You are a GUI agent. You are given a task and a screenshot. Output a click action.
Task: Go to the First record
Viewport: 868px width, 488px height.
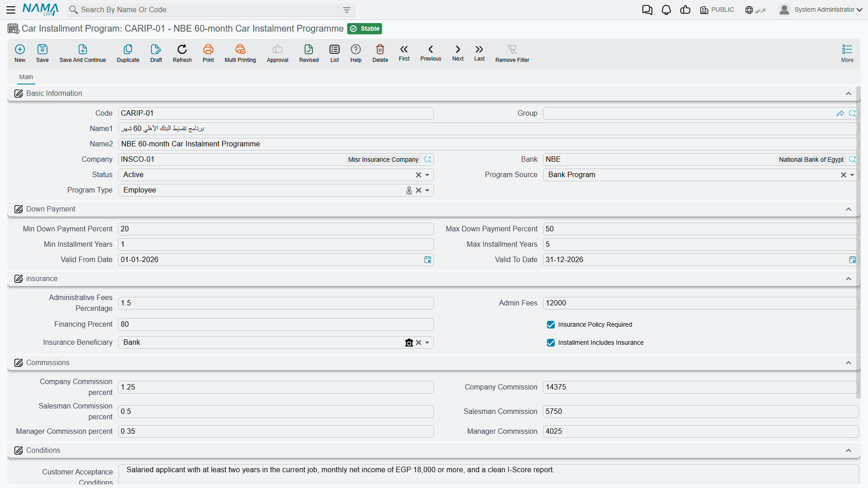(x=404, y=53)
